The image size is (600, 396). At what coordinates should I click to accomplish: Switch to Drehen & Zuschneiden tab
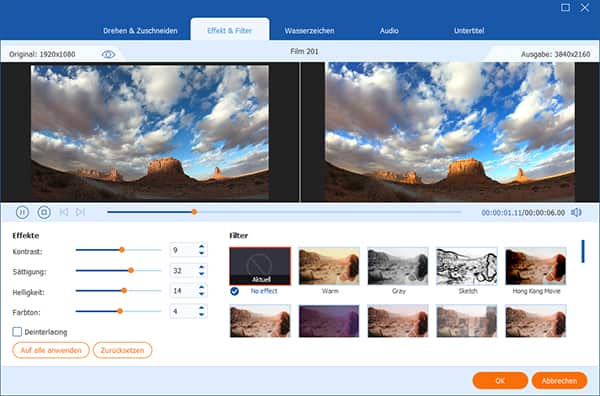[140, 31]
